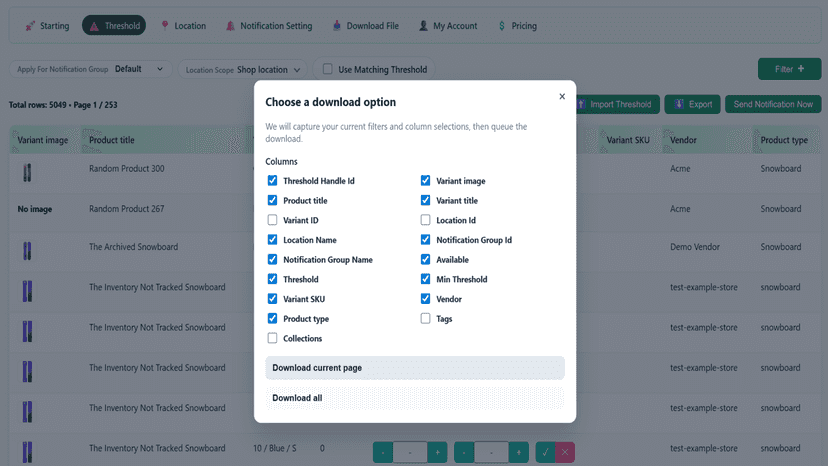This screenshot has height=466, width=828.
Task: Click The Archived Snowboard variant image
Action: coord(27,250)
